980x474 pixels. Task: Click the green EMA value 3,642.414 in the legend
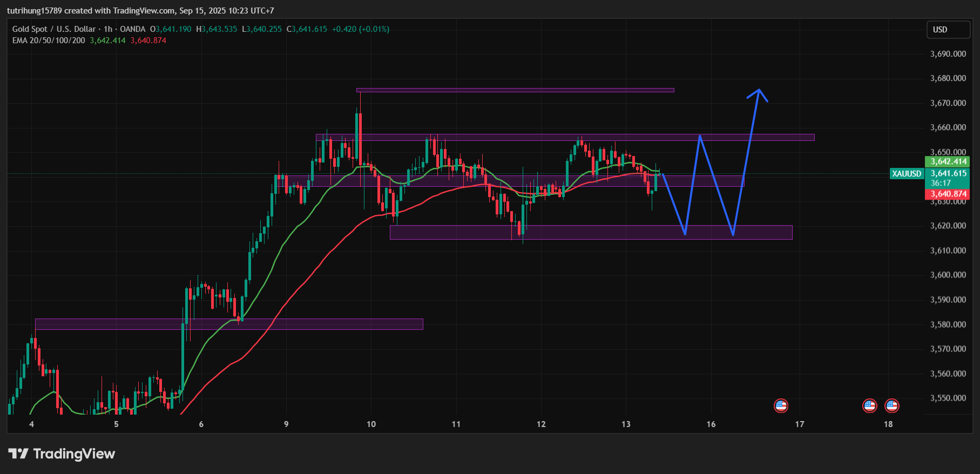tap(107, 40)
